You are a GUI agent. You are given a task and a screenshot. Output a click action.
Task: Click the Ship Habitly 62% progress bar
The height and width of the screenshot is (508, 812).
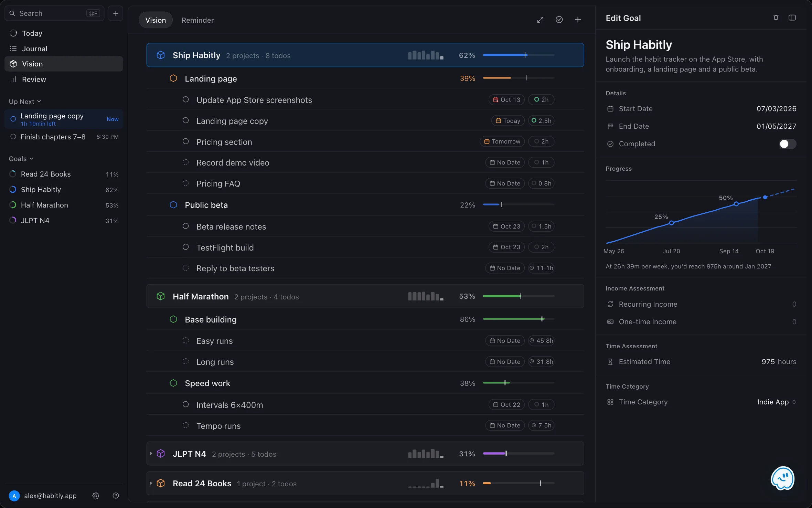click(519, 55)
